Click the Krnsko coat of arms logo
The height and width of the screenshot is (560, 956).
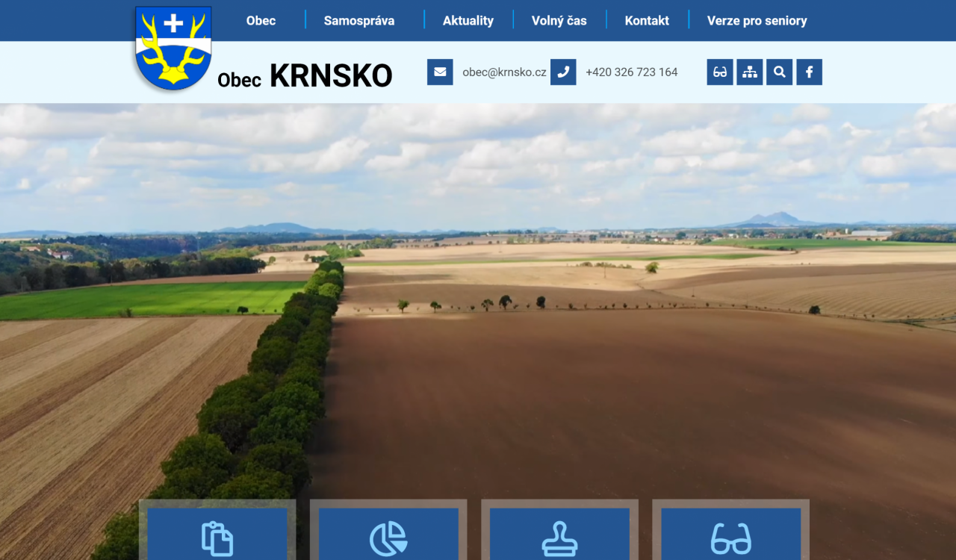pyautogui.click(x=173, y=49)
